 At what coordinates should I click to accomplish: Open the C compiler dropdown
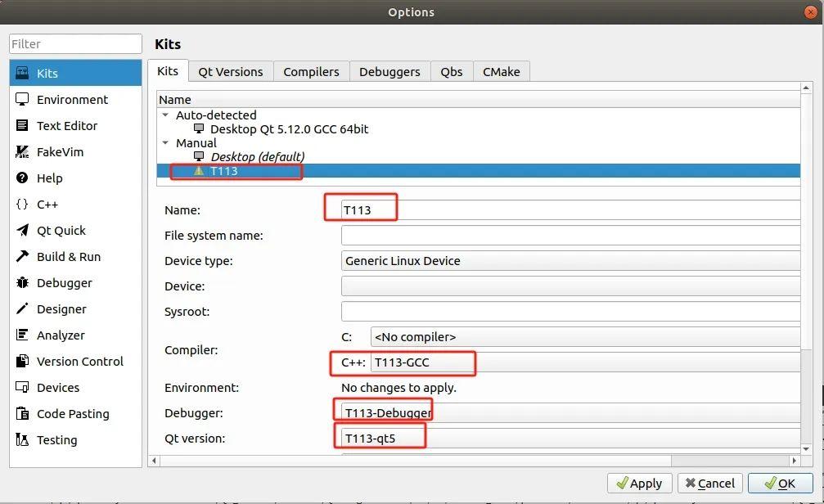pos(585,337)
